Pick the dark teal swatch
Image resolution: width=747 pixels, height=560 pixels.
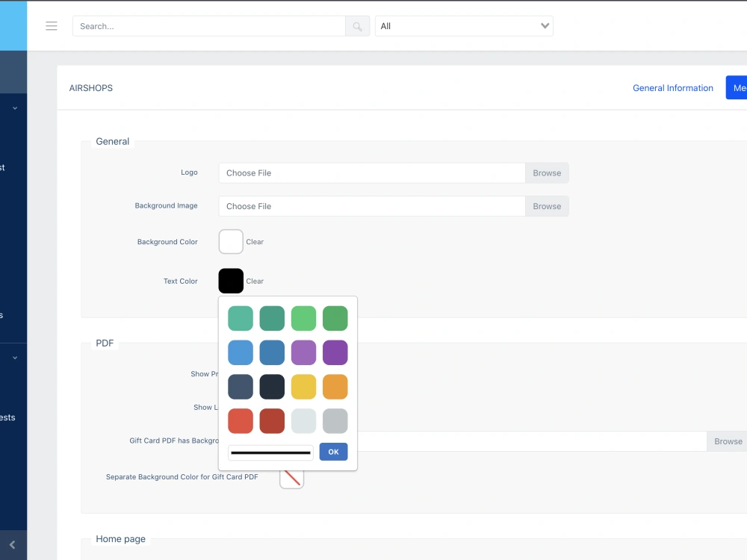click(272, 318)
